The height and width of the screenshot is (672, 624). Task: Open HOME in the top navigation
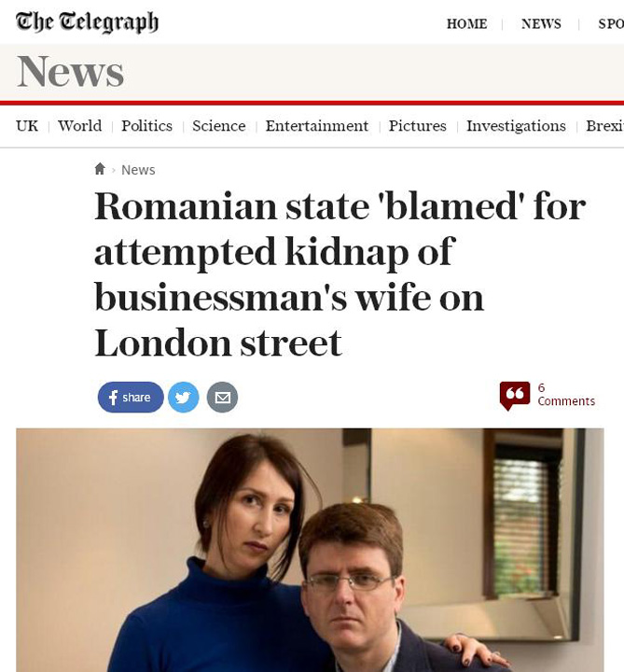pos(466,24)
